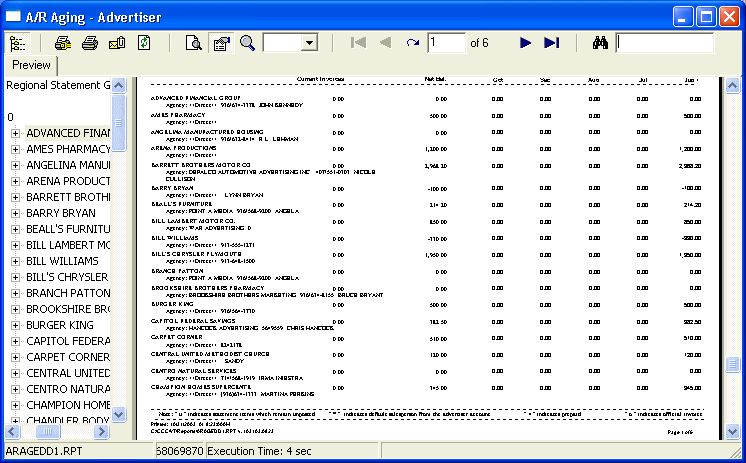Click tree panel scroll down arrow

118,414
